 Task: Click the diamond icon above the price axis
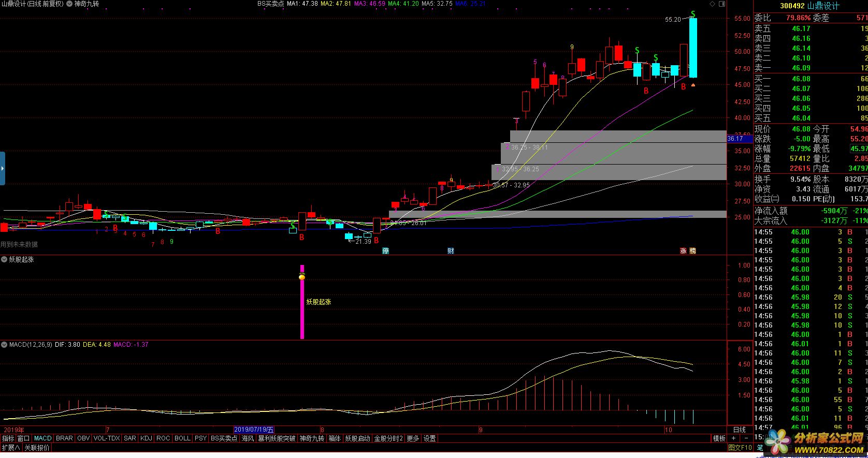point(713,4)
